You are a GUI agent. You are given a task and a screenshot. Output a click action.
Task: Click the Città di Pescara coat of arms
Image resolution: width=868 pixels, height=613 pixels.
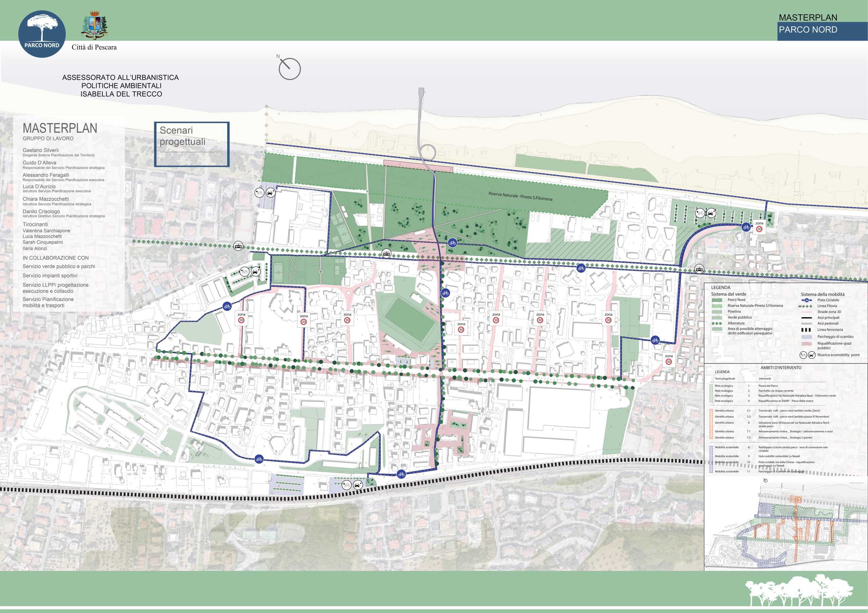(x=94, y=25)
